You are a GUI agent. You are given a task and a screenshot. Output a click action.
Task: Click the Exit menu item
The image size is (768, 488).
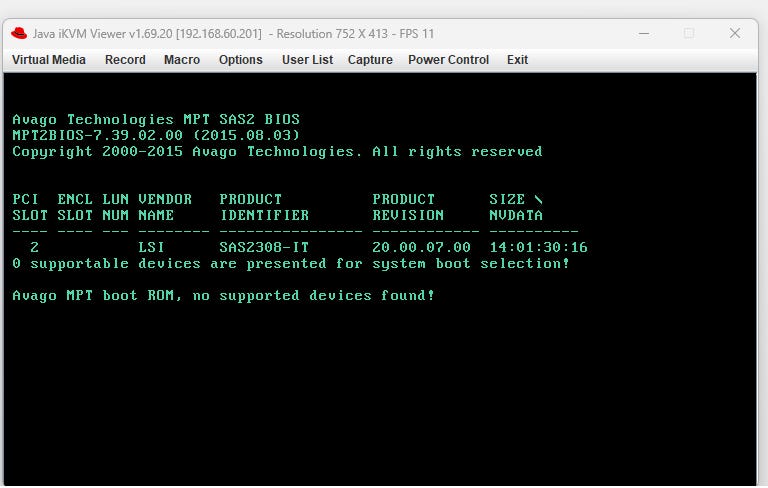(x=517, y=60)
